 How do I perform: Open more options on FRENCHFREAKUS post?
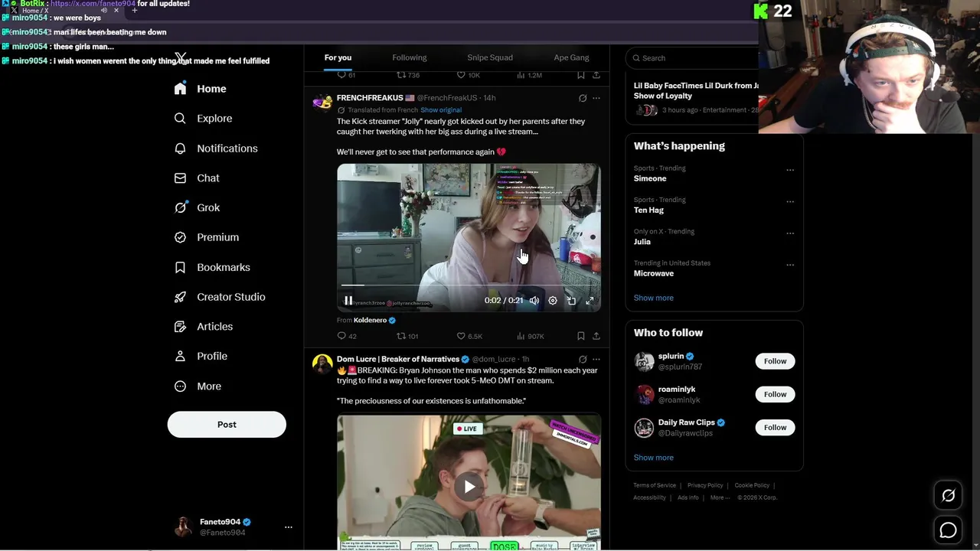point(596,98)
